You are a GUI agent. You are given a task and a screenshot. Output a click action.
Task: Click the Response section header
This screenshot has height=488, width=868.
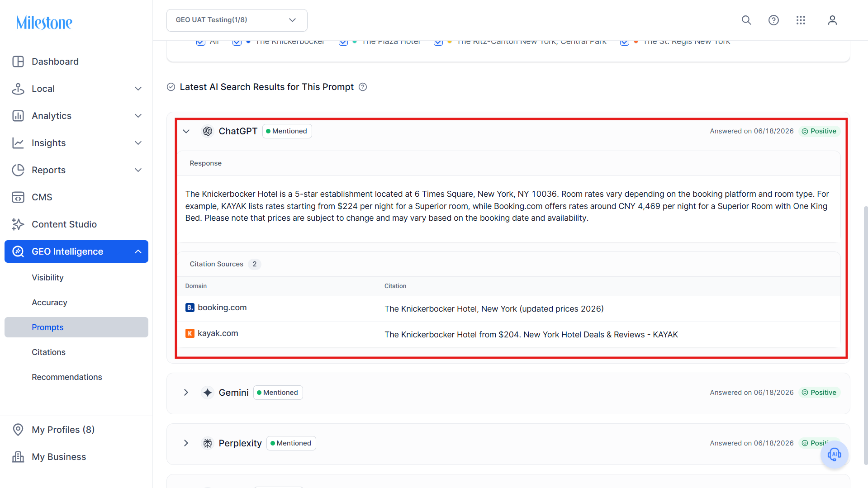pos(206,163)
